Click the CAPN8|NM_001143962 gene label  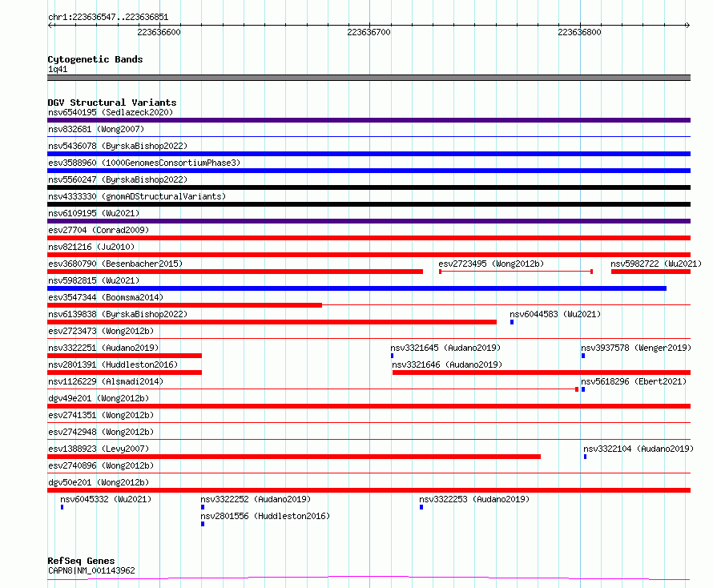point(91,570)
